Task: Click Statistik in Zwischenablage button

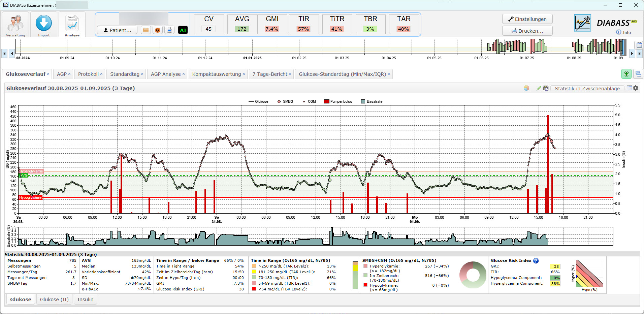Action: [587, 88]
